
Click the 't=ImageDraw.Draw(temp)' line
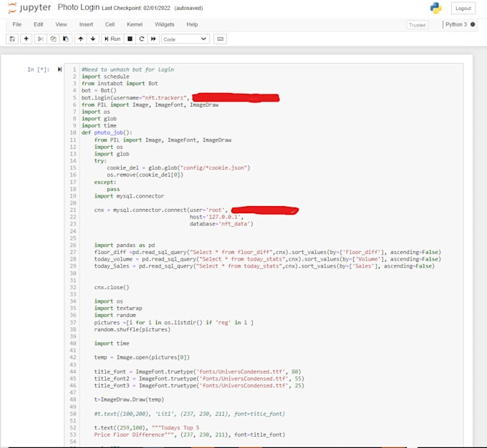[129, 399]
